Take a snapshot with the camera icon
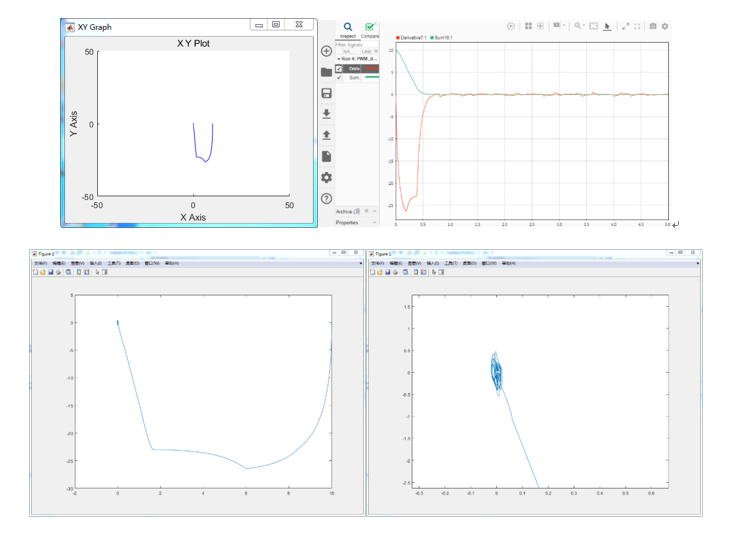Image resolution: width=735 pixels, height=535 pixels. click(x=653, y=26)
